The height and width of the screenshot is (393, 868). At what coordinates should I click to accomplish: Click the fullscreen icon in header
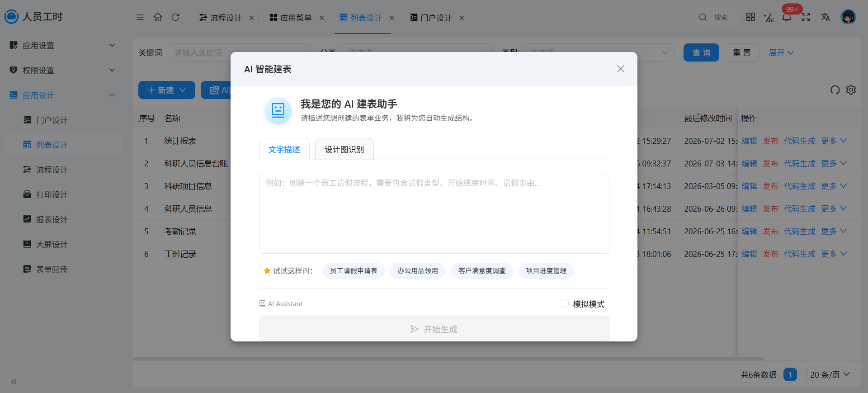click(806, 17)
